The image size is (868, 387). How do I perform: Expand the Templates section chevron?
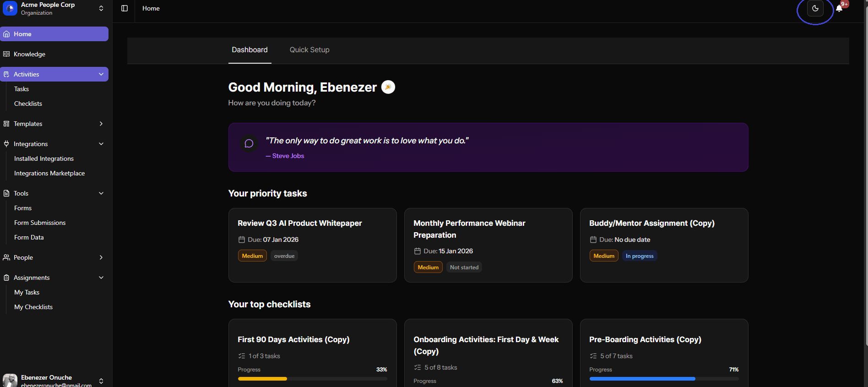point(101,124)
